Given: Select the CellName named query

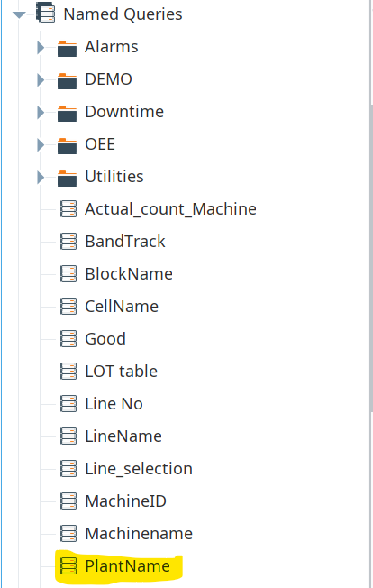Looking at the screenshot, I should (x=122, y=307).
